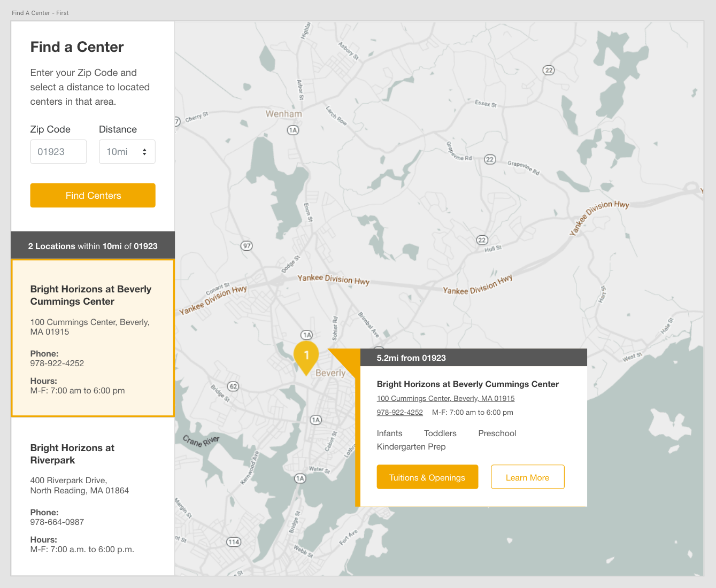Click the route 97 shield on map
This screenshot has width=716, height=588.
[x=247, y=246]
